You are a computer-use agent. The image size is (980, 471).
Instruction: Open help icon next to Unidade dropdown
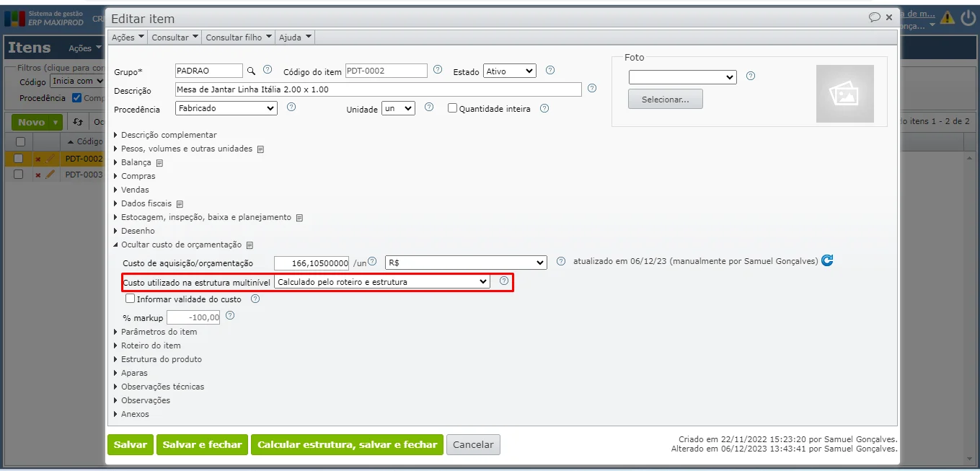429,107
